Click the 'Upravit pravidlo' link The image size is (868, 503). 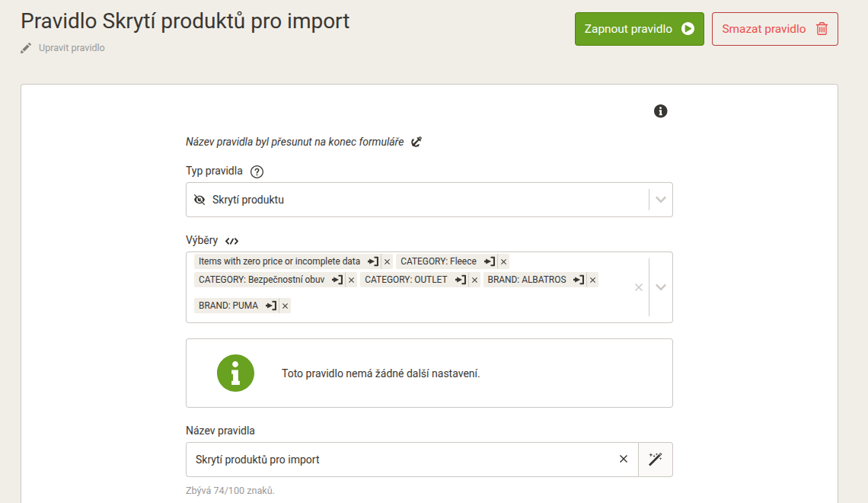pos(72,48)
